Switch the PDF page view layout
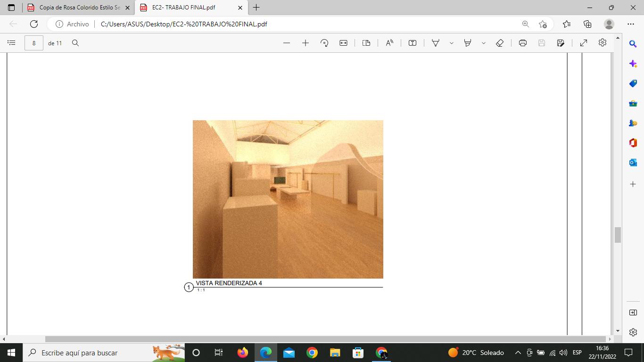Image resolution: width=644 pixels, height=362 pixels. pos(366,43)
